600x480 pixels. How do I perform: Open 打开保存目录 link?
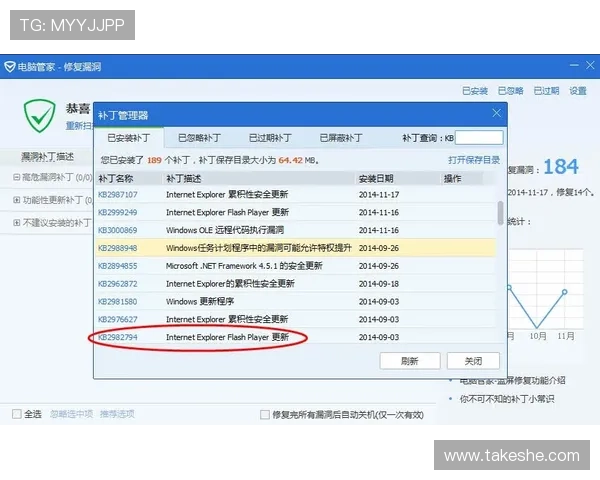pyautogui.click(x=474, y=160)
